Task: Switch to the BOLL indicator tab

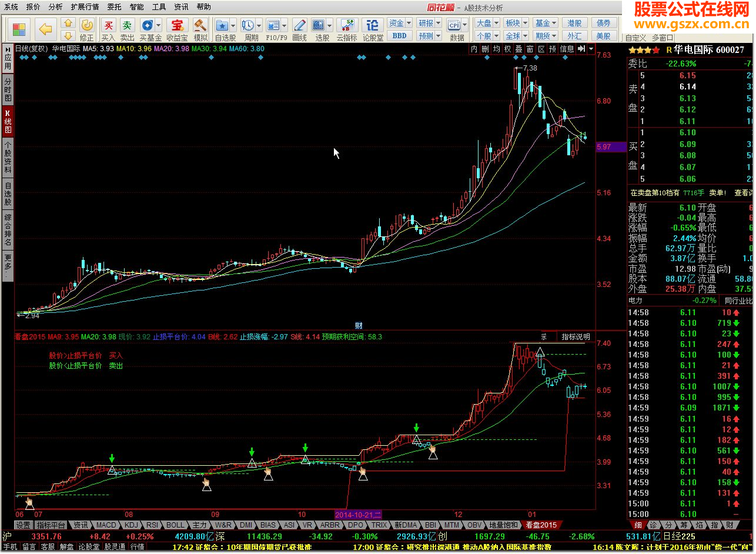Action: pyautogui.click(x=175, y=525)
